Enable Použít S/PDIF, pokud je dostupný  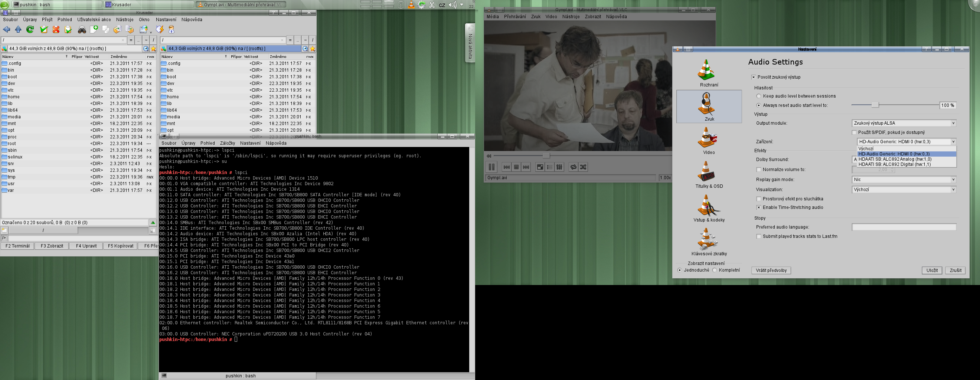coord(854,132)
